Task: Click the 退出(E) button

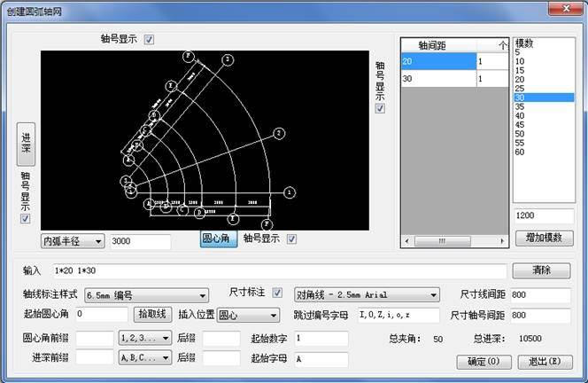Action: coord(545,362)
